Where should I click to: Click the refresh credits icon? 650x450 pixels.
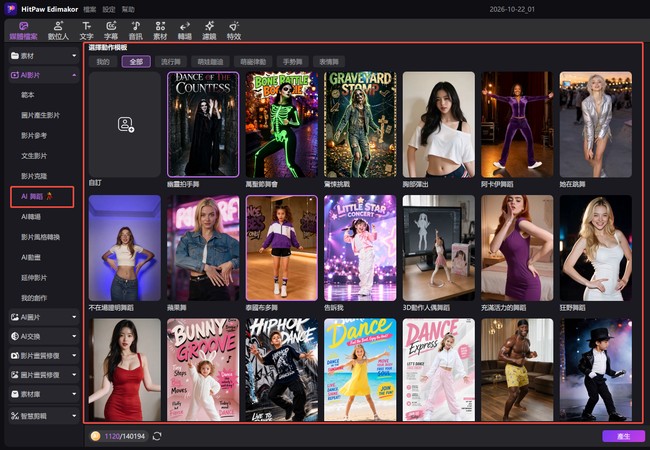click(157, 436)
